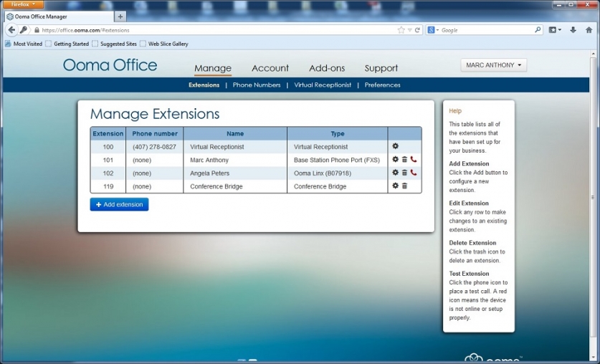Bookmark this page with star icon
This screenshot has width=600, height=364.
401,30
